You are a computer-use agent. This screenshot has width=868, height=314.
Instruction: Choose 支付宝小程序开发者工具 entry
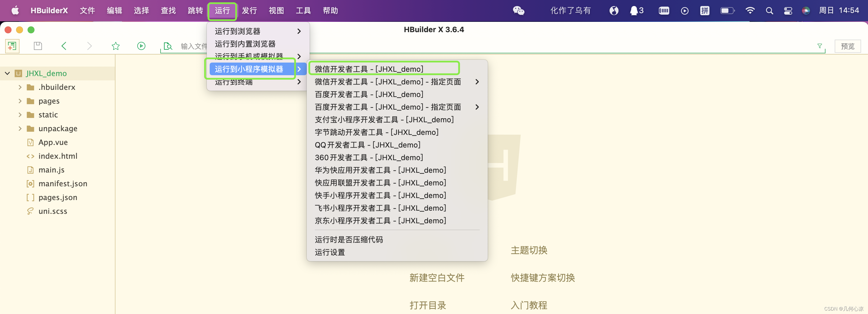coord(397,119)
